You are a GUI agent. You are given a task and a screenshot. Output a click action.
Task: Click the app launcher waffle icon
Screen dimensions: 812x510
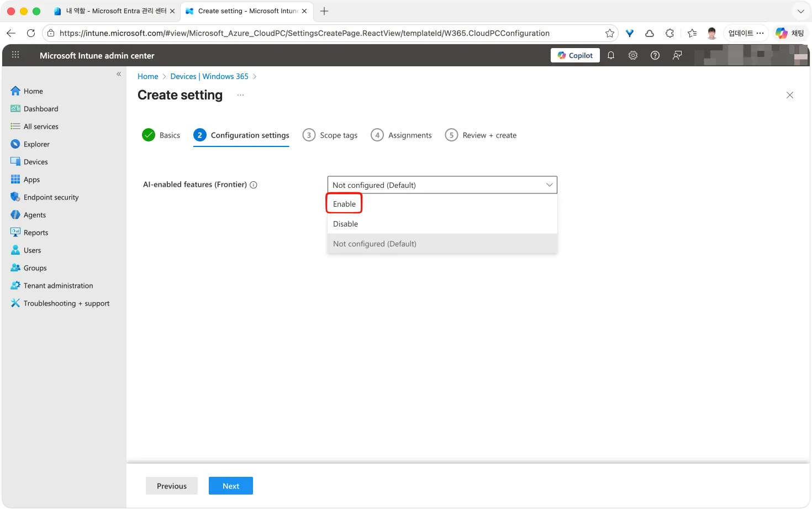pyautogui.click(x=15, y=55)
